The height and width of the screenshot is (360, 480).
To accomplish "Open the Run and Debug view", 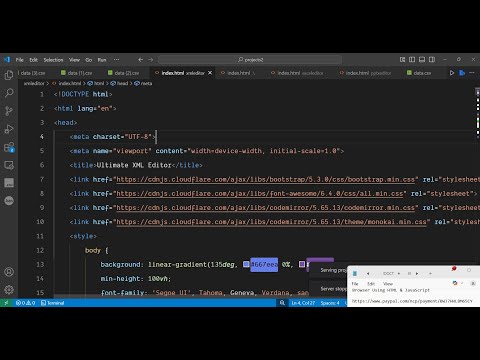I will [9, 129].
